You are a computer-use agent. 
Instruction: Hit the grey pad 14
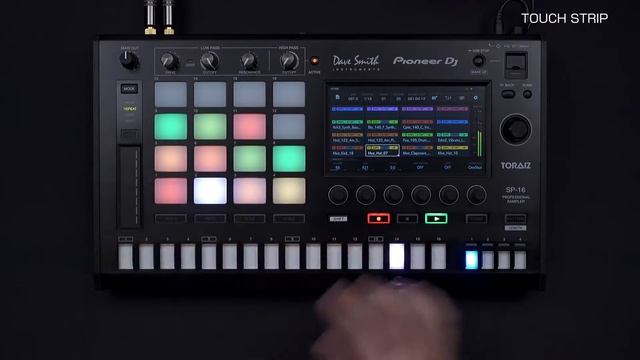tap(210, 94)
